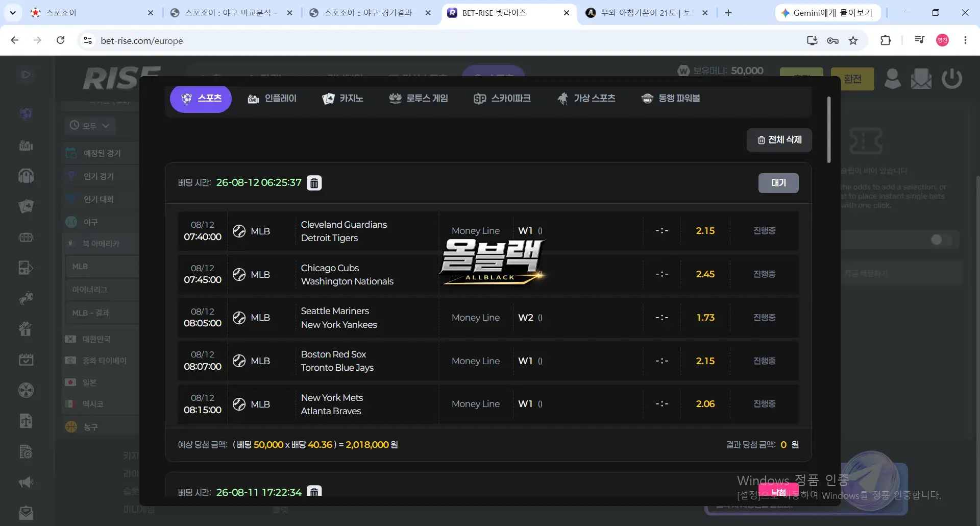Select the Seattle Mariners vs New York Yankees row
This screenshot has width=980, height=526.
tap(488, 318)
